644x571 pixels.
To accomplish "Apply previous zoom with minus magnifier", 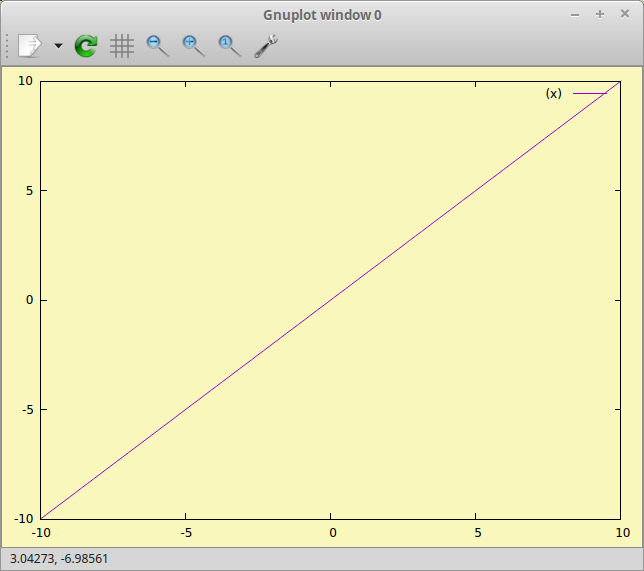I will tap(157, 45).
